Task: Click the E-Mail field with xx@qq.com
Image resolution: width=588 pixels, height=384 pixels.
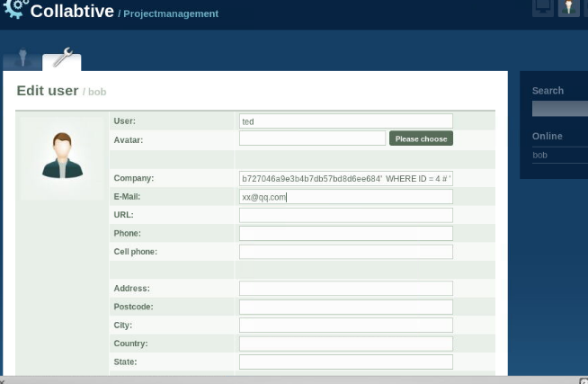Action: tap(346, 197)
